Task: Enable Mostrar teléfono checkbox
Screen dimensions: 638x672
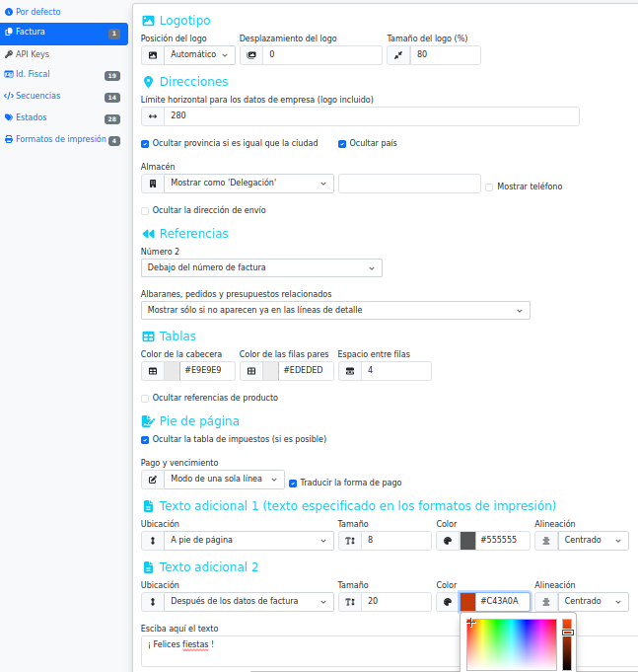Action: 489,187
